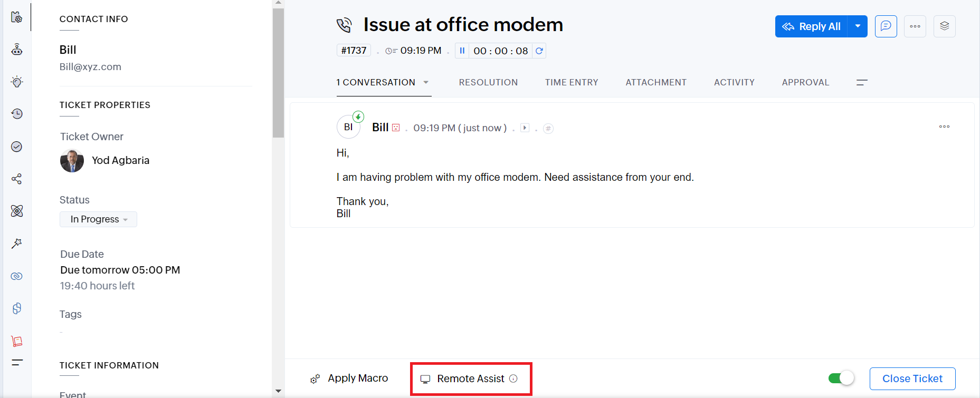Click the atom-shaped sidebar icon

coord(17,211)
